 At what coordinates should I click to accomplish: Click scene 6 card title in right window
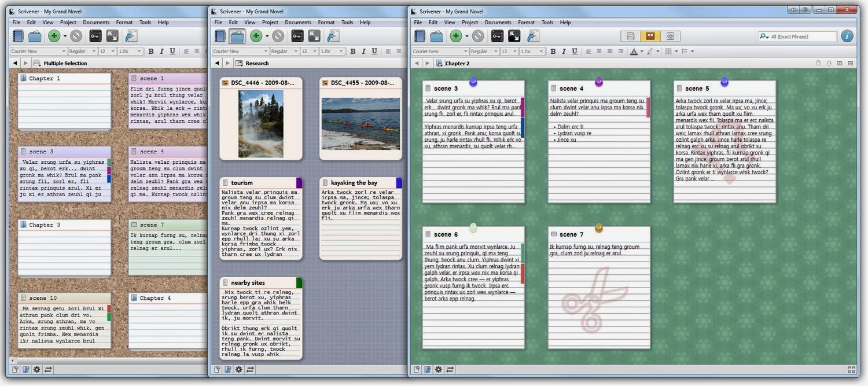pos(446,234)
